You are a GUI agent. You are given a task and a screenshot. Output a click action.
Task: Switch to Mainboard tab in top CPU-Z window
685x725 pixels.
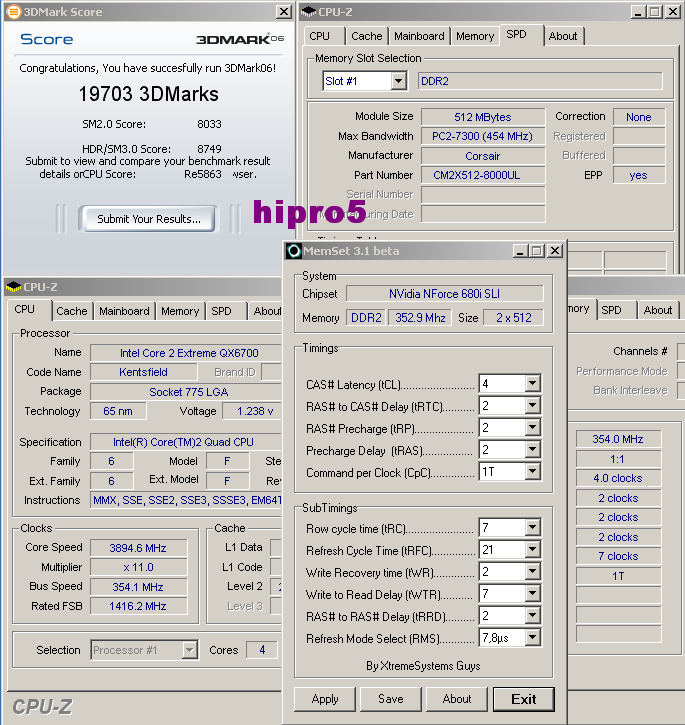tap(419, 36)
